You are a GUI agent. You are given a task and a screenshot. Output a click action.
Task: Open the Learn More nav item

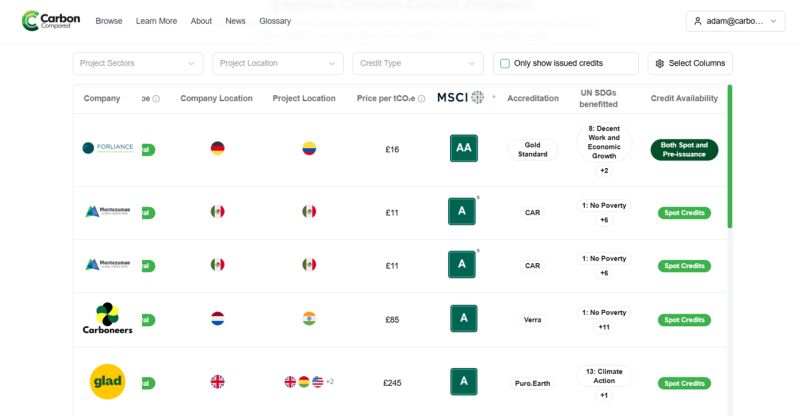(x=156, y=21)
